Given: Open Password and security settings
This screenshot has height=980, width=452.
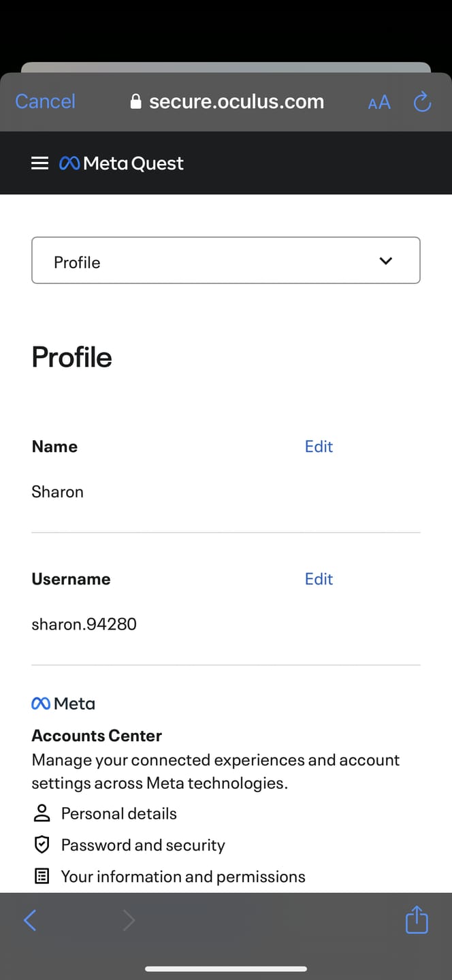Looking at the screenshot, I should point(143,845).
